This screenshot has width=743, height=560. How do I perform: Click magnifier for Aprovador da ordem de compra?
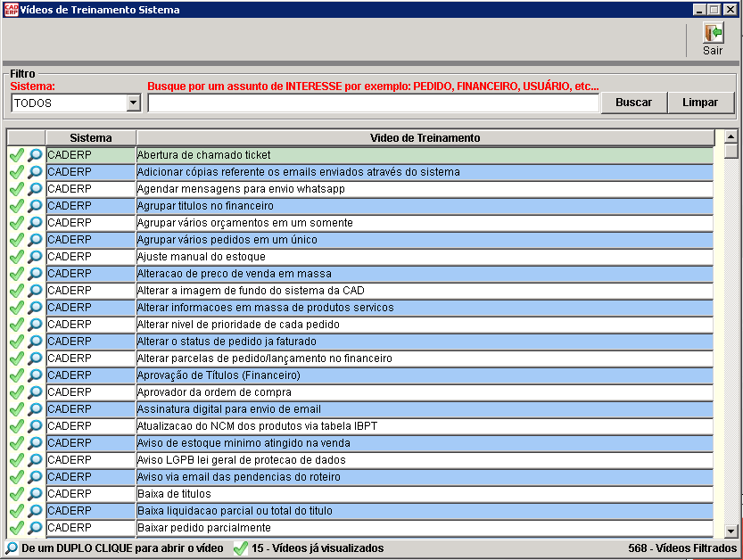click(x=35, y=392)
